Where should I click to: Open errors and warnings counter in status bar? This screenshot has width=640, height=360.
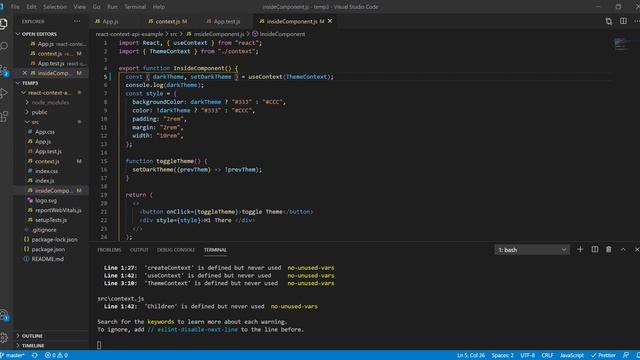pos(56,355)
